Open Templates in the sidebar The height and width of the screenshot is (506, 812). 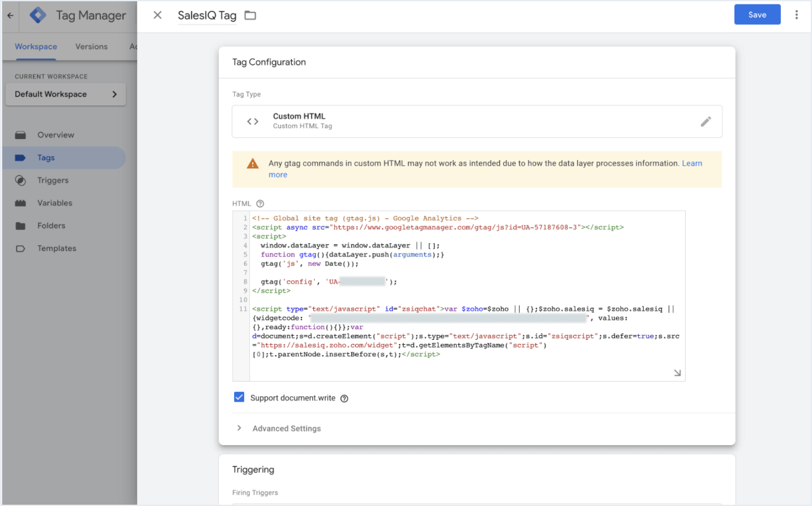63,249
